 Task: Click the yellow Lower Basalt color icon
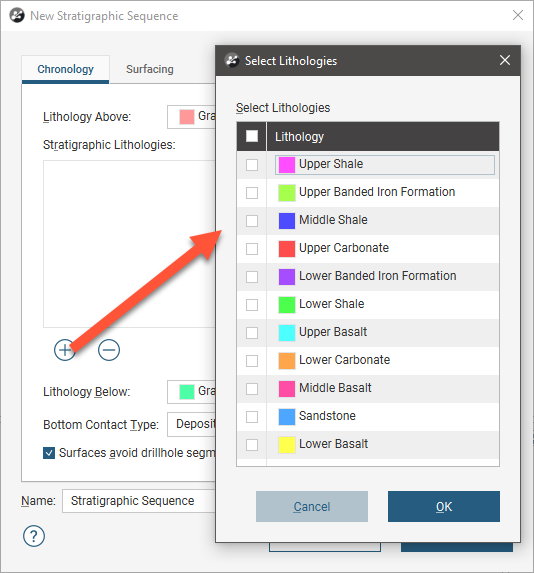[x=287, y=445]
